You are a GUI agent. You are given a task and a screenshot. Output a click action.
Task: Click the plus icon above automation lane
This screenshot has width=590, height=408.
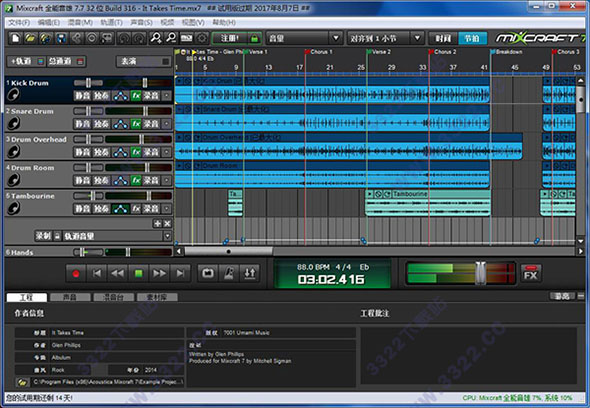coord(157,224)
